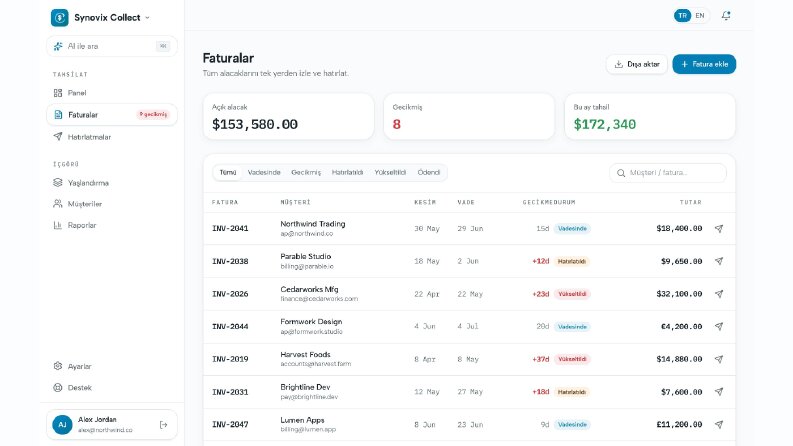Viewport: 793px width, 446px height.
Task: Switch language to TR
Action: [682, 16]
